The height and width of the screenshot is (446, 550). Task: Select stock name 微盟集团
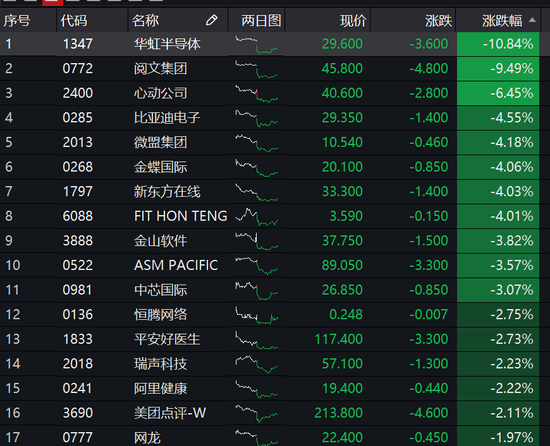pos(160,142)
